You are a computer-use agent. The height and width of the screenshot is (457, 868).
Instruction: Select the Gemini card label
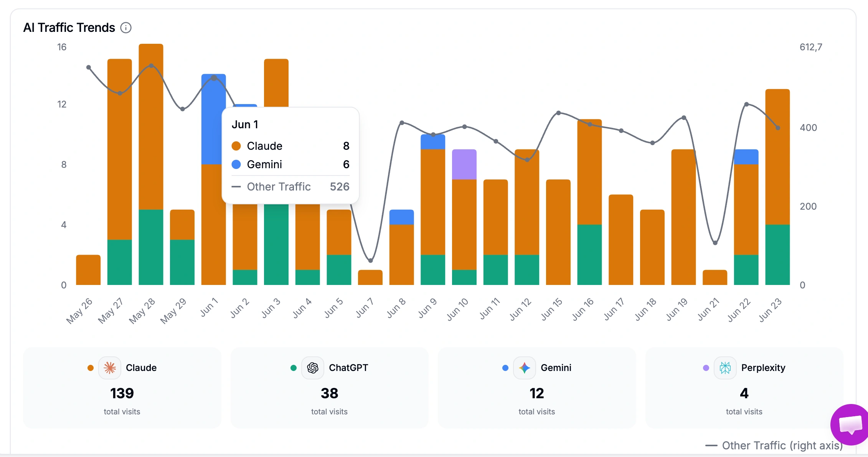(556, 368)
